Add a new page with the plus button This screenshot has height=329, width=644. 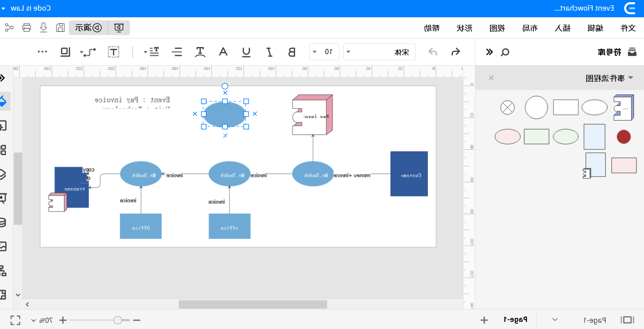point(484,320)
